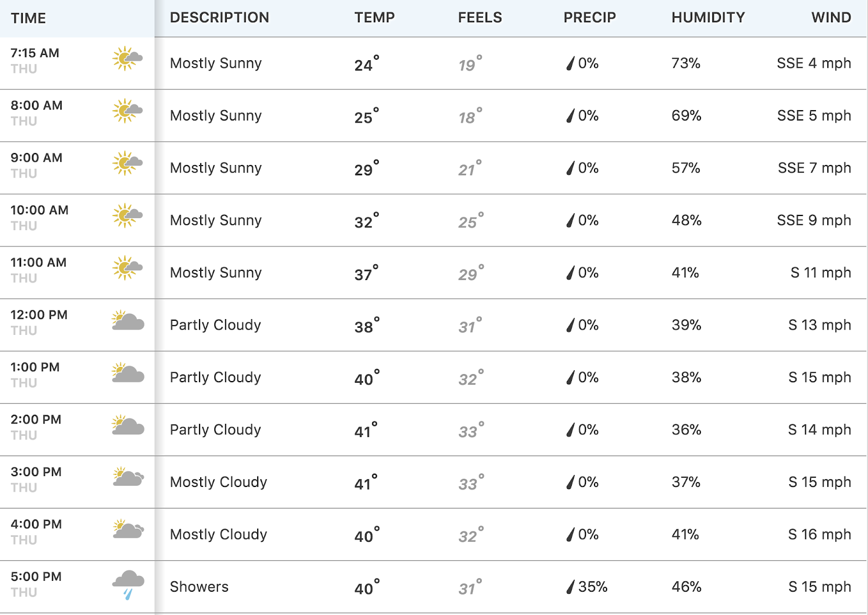Click the 35% precipitation drop icon

570,587
